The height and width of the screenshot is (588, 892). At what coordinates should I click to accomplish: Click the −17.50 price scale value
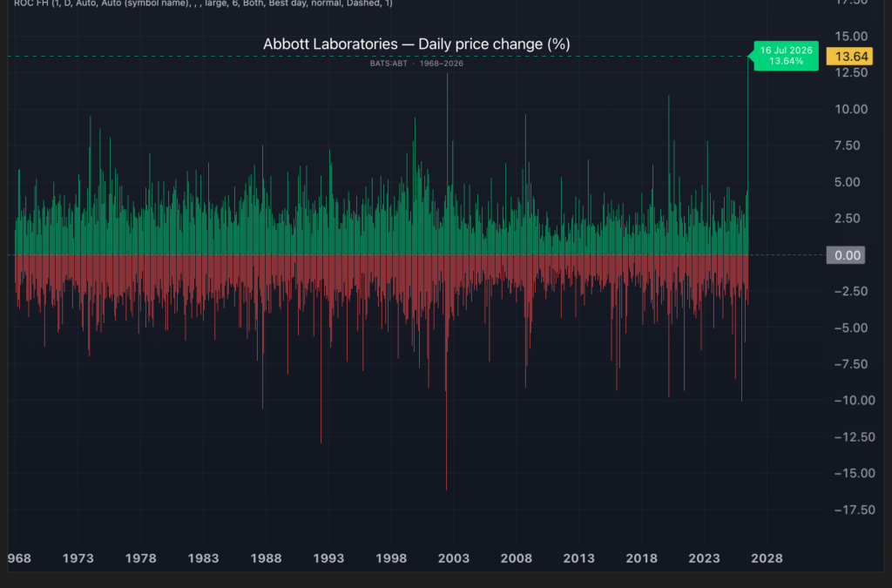click(854, 510)
